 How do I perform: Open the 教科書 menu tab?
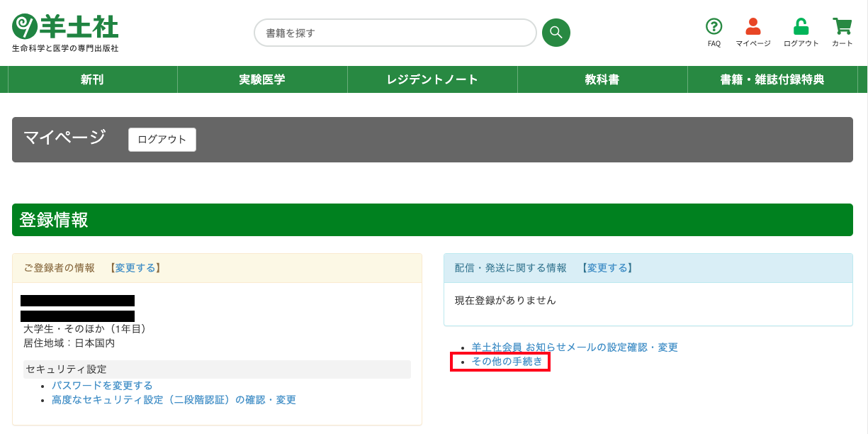[x=602, y=79]
